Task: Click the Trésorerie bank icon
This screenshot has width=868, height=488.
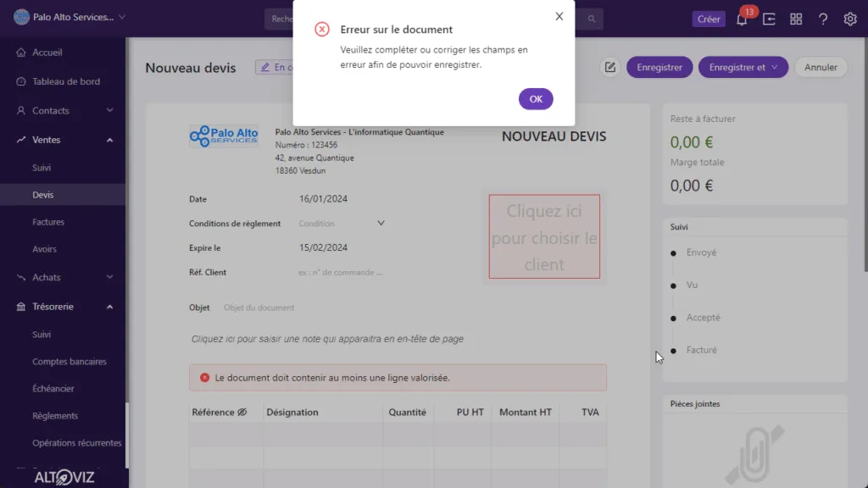Action: click(21, 307)
